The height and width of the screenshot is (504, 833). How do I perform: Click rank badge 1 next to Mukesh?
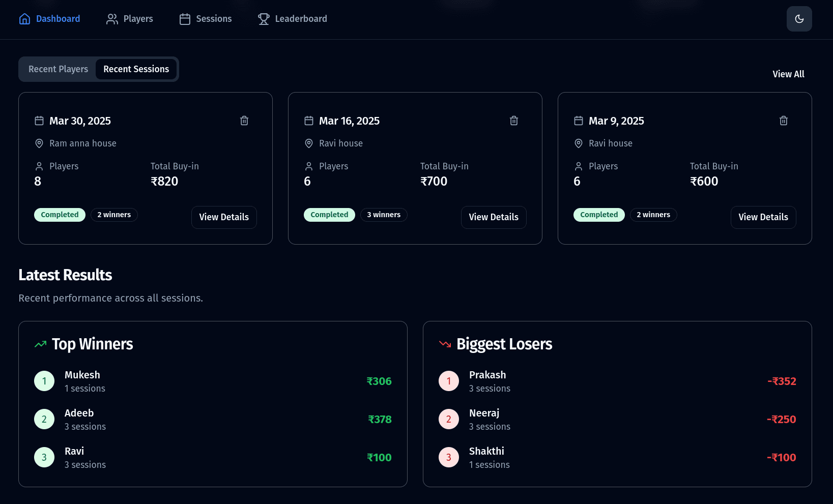coord(44,380)
